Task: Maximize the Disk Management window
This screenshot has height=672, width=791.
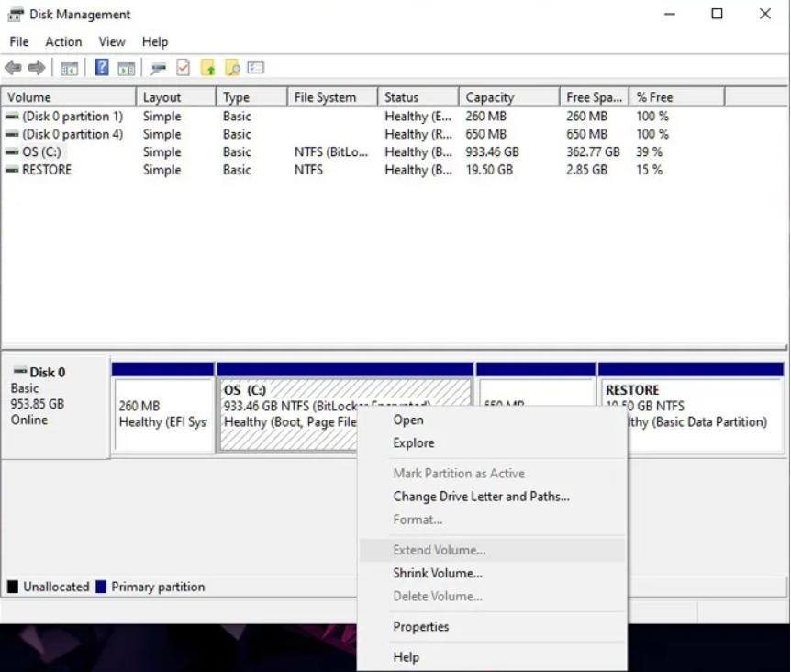Action: pyautogui.click(x=717, y=14)
